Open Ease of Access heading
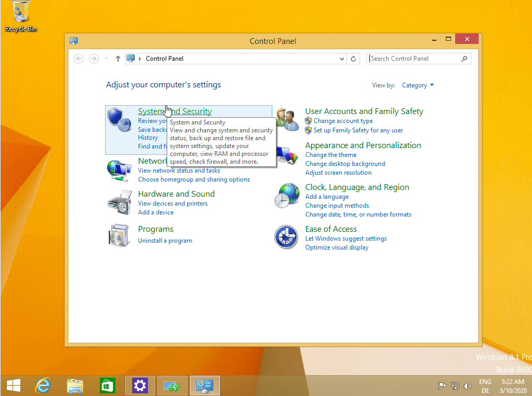Image resolution: width=532 pixels, height=396 pixels. (331, 229)
